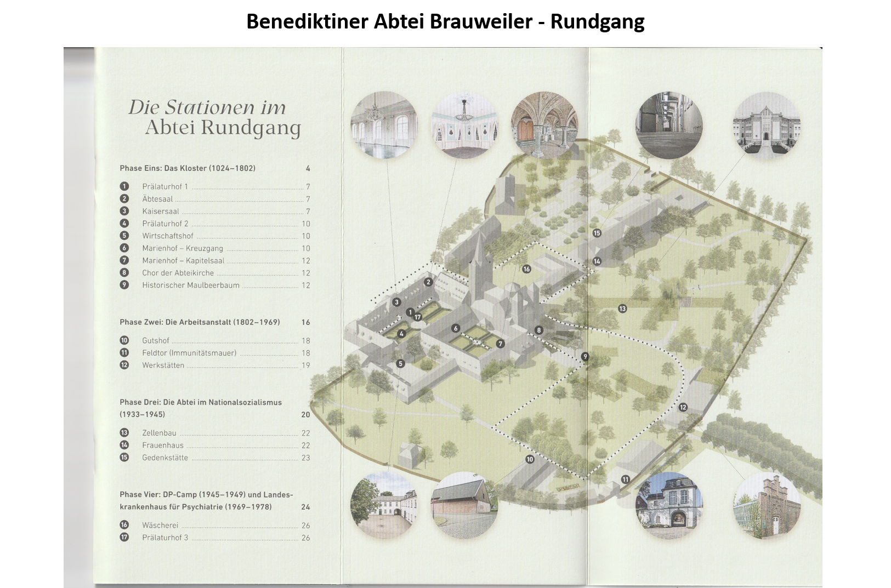The height and width of the screenshot is (588, 891).
Task: Click map marker 3 on the abbey map
Action: (x=397, y=302)
